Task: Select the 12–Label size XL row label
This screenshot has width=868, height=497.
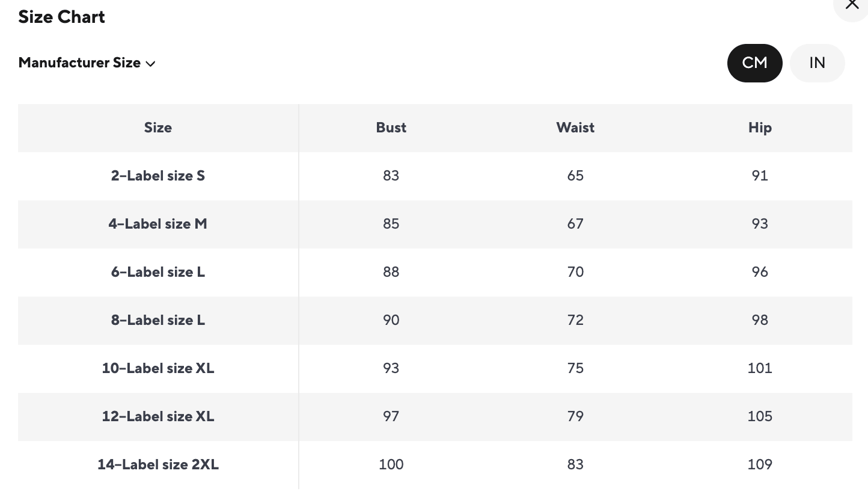Action: [158, 416]
